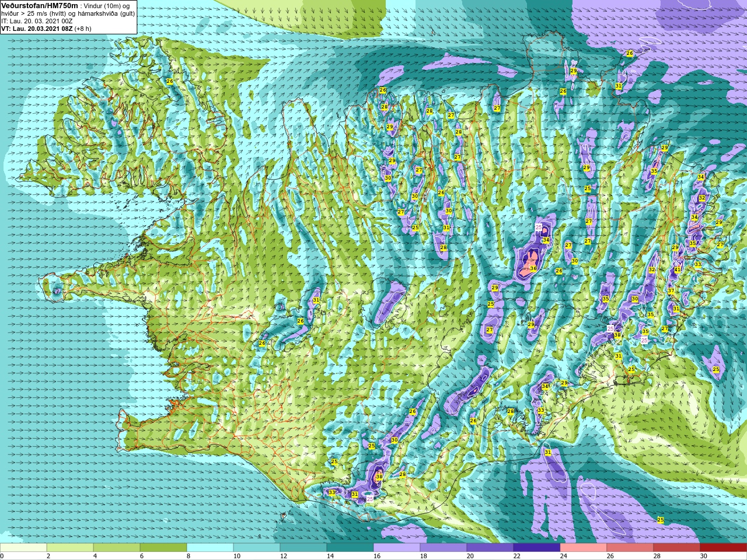Pick the 12–14 m/s teal legend swatch
747x560 pixels.
[x=303, y=548]
